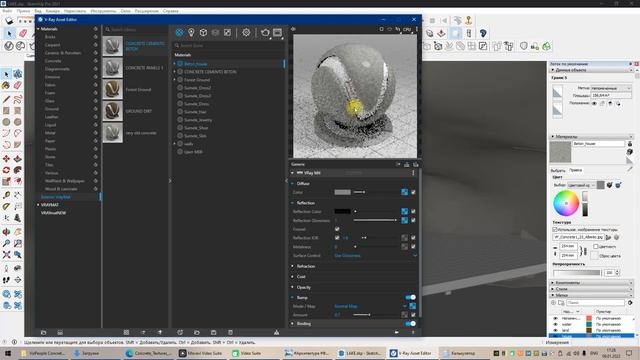The width and height of the screenshot is (640, 360).
Task: Open Textures tab with checker icon
Action: click(x=227, y=33)
